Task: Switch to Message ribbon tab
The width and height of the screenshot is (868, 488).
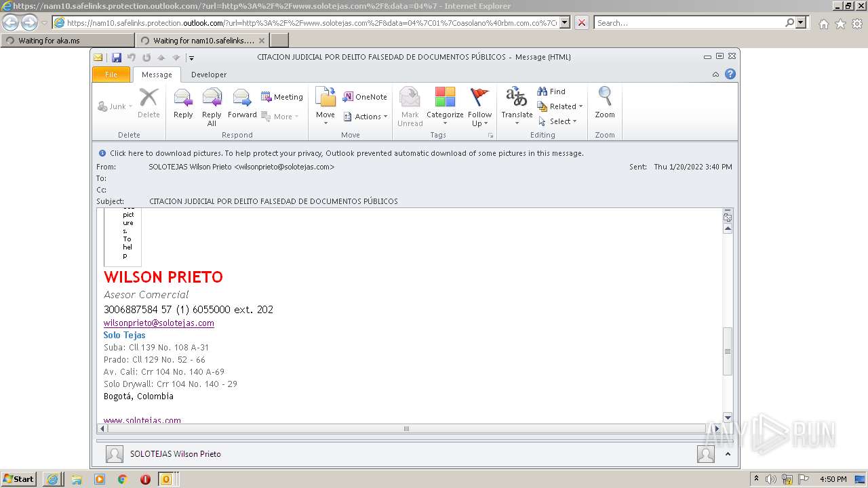Action: point(157,75)
